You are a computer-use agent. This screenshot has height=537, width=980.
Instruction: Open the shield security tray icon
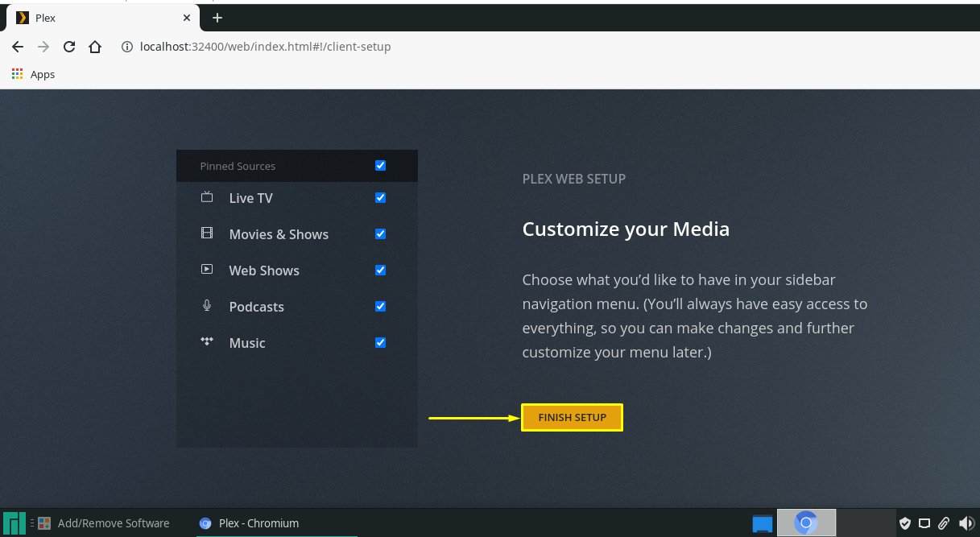click(x=905, y=523)
